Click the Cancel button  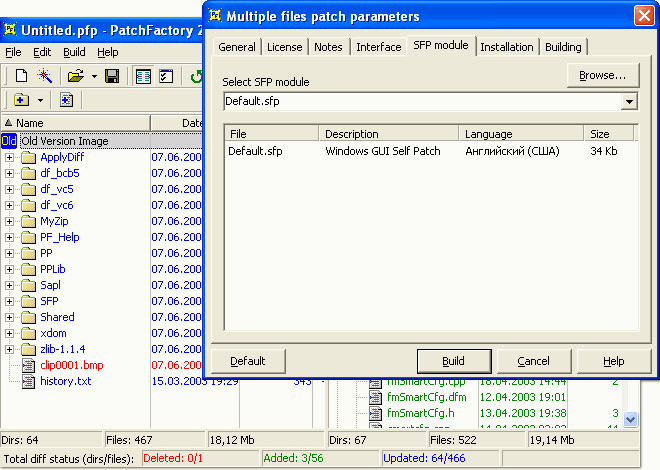[534, 361]
